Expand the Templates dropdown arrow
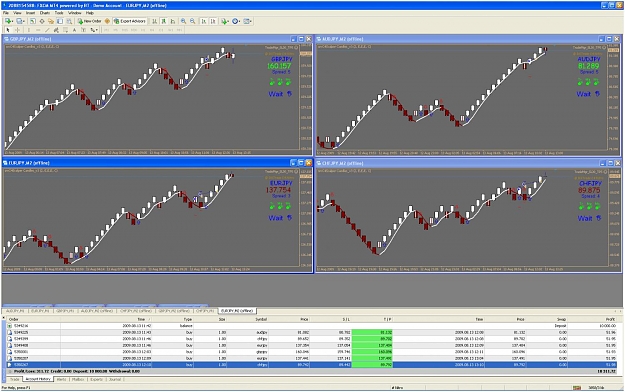This screenshot has height=392, width=625. 251,22
